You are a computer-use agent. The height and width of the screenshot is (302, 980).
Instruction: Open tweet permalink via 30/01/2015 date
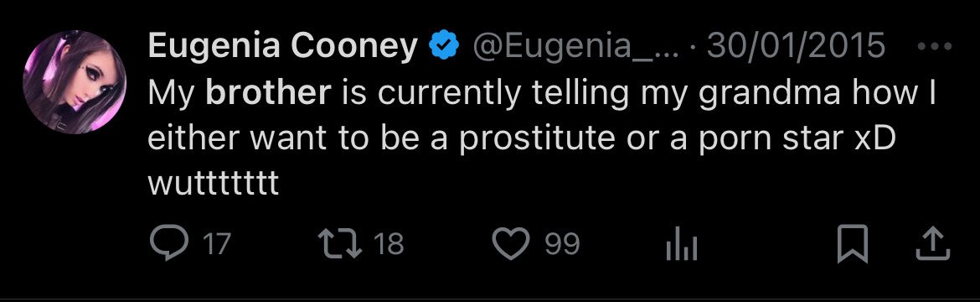(796, 47)
